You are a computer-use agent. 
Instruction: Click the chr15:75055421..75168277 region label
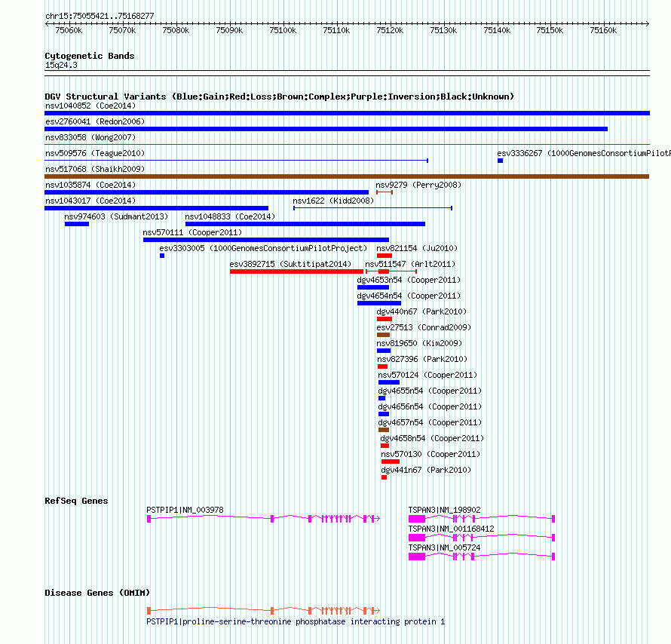pos(100,16)
